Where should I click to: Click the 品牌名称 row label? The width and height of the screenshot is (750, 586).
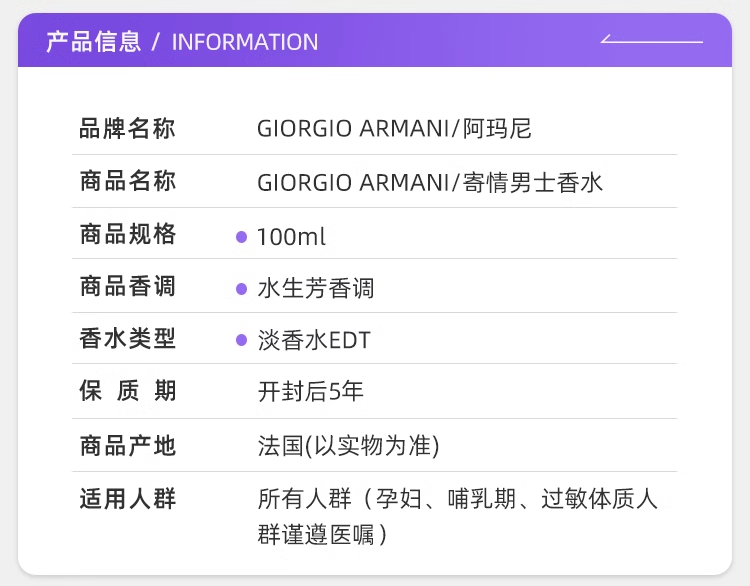[x=128, y=129]
